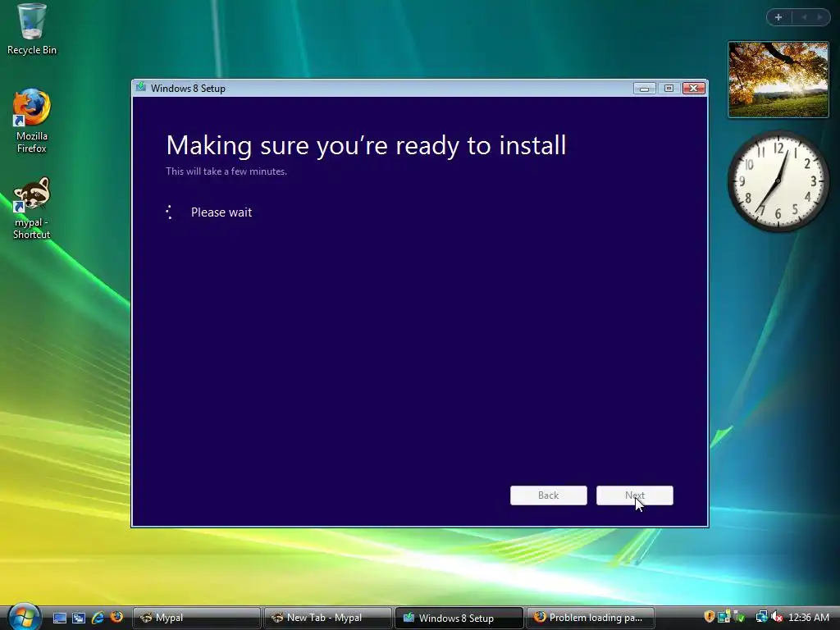Click the Next button in setup
The width and height of the screenshot is (840, 630).
635,495
